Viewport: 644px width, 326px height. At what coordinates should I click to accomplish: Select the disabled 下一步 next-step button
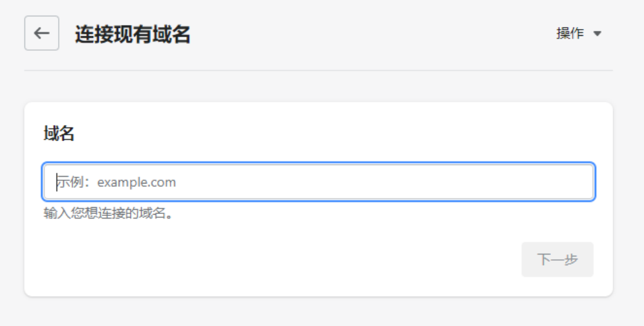point(557,260)
